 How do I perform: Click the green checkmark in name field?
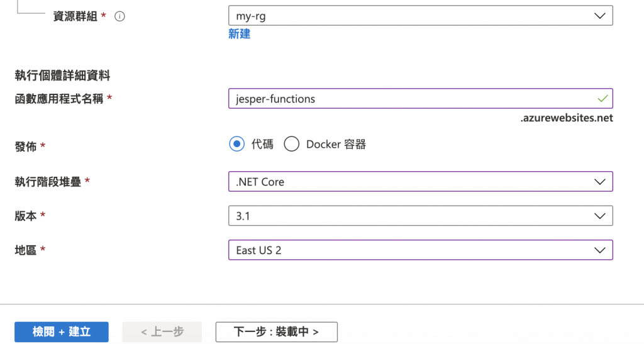coord(602,99)
